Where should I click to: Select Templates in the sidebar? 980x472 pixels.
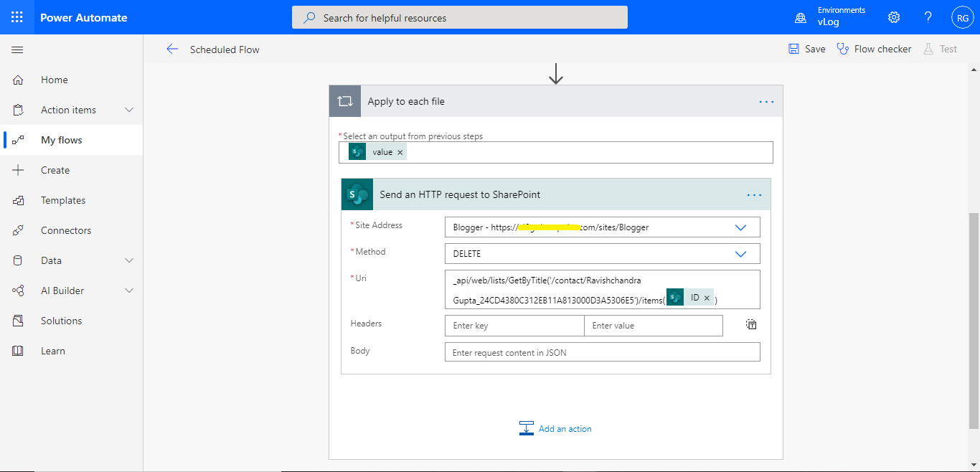[64, 199]
